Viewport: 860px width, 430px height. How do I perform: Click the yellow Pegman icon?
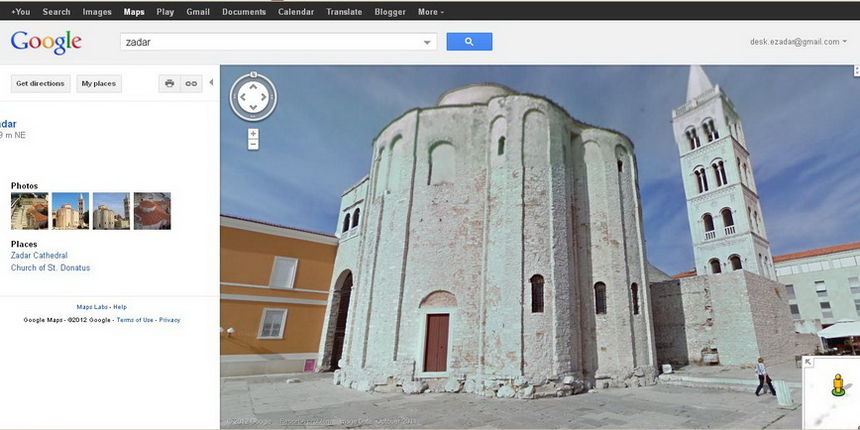838,384
